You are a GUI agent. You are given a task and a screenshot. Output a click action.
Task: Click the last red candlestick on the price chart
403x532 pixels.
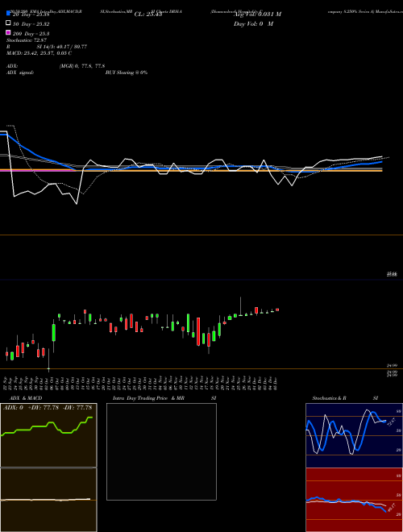(277, 310)
